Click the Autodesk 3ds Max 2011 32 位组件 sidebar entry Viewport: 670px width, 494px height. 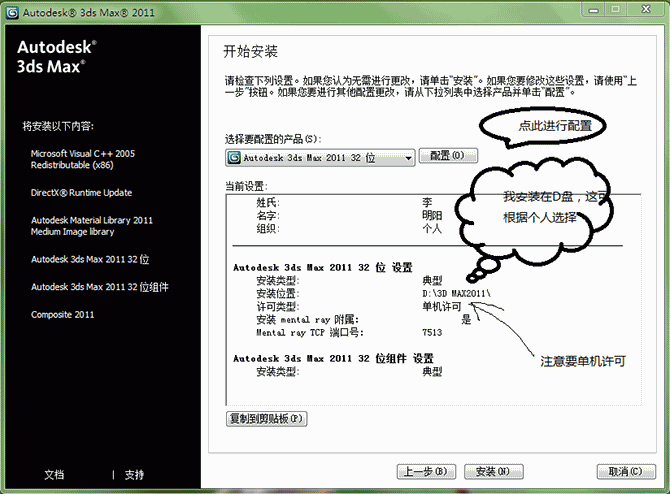click(x=100, y=287)
